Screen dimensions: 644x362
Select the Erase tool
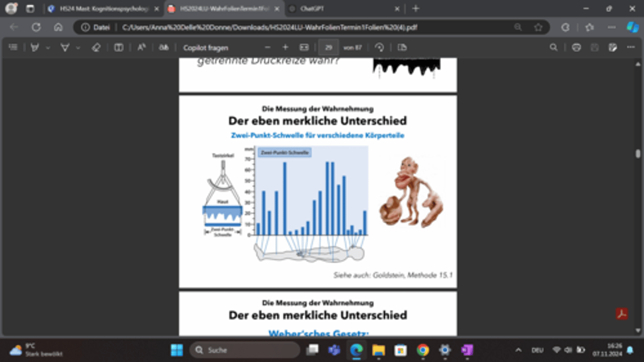[x=96, y=47]
